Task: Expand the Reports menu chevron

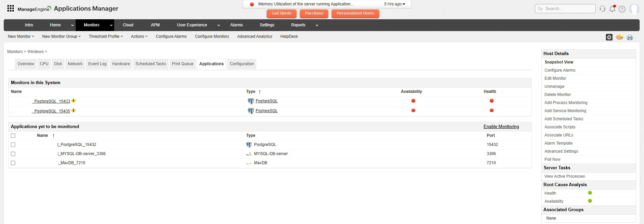Action: pyautogui.click(x=317, y=25)
